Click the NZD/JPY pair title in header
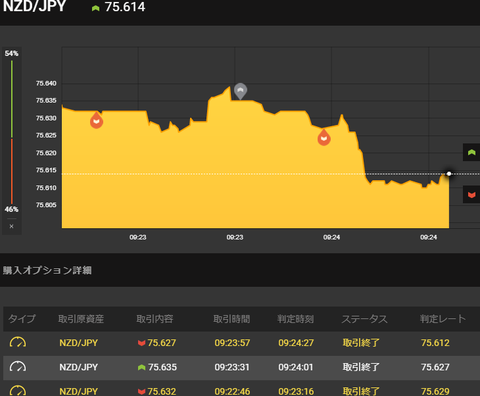The width and height of the screenshot is (480, 396). [34, 6]
